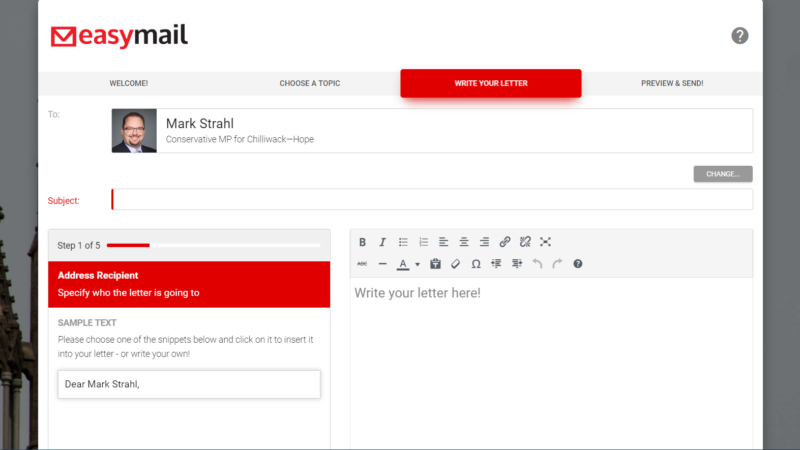Insert a bulleted list
The height and width of the screenshot is (450, 800).
coord(403,242)
